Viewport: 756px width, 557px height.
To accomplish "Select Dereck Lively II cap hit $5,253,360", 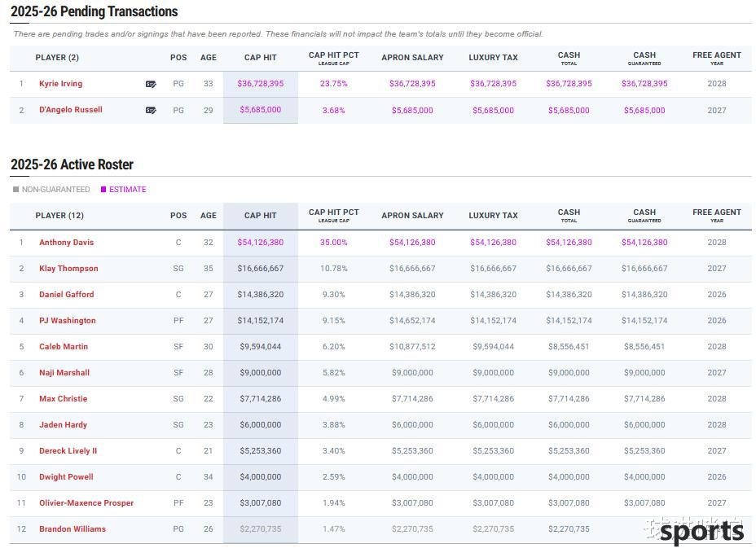I will [261, 450].
